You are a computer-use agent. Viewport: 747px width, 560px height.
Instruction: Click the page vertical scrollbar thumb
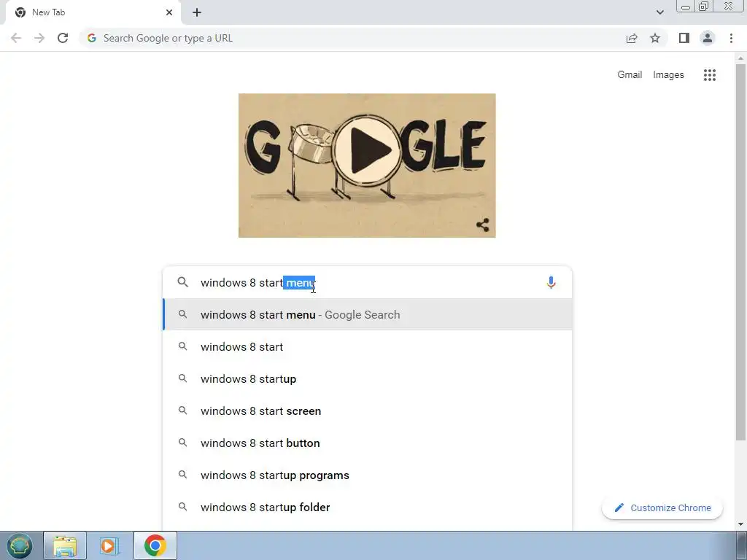pos(740,252)
